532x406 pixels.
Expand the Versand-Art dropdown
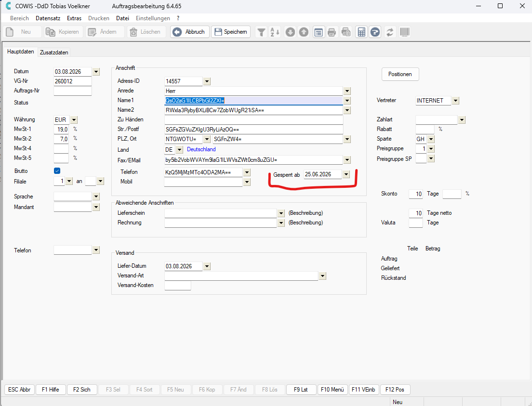click(322, 276)
